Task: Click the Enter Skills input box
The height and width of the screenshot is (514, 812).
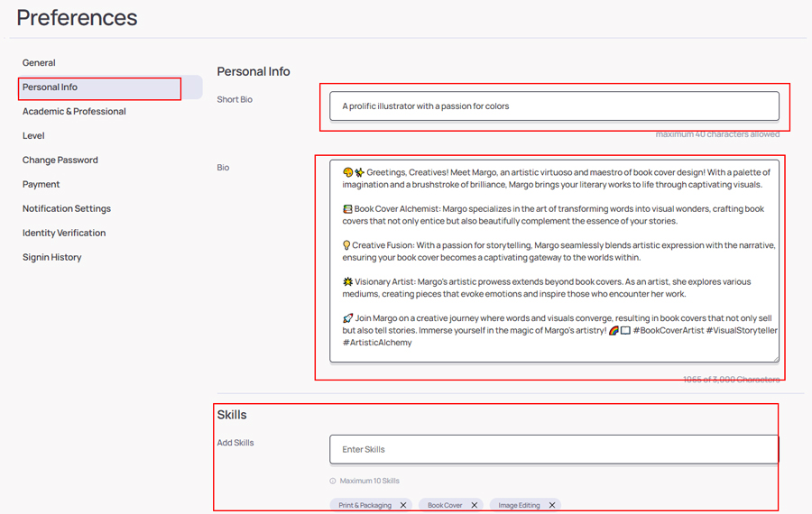Action: (554, 449)
